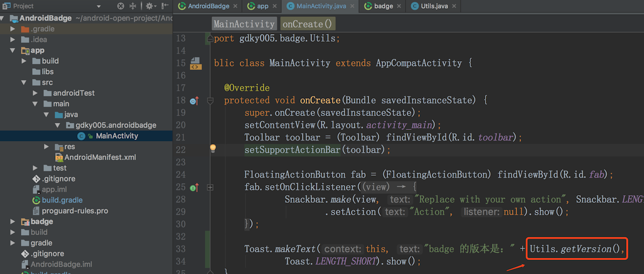Open the Project panel settings gear
644x274 pixels.
click(x=150, y=6)
